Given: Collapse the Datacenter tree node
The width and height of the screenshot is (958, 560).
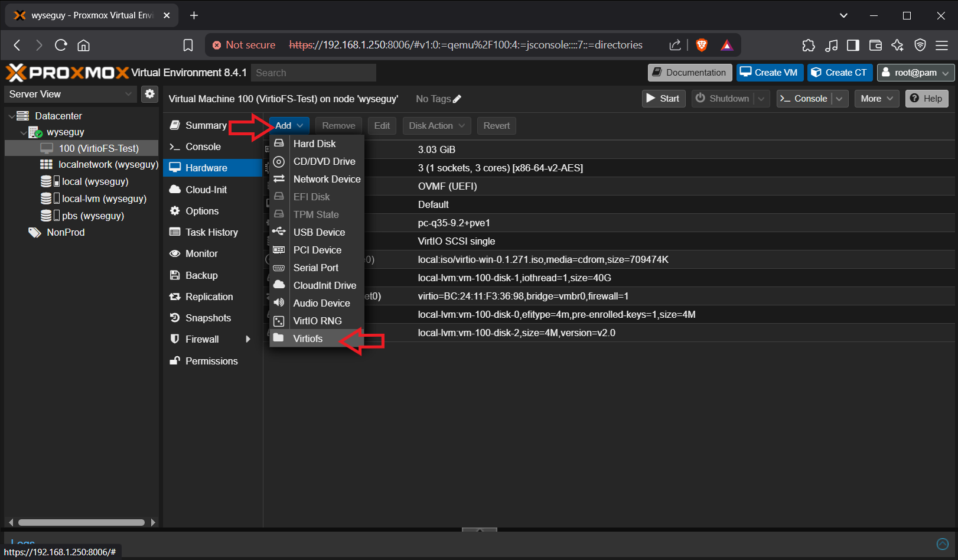Looking at the screenshot, I should click(11, 116).
